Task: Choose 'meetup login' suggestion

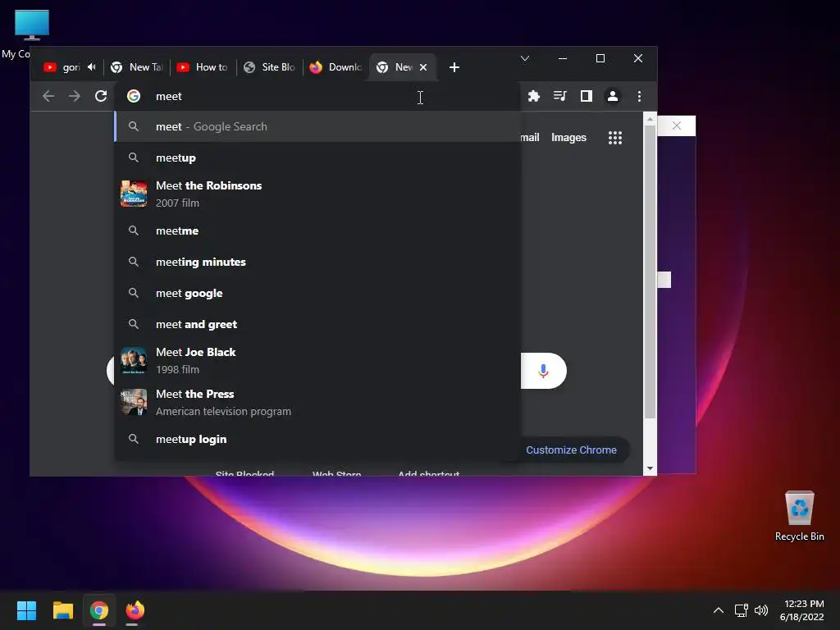Action: coord(317,440)
